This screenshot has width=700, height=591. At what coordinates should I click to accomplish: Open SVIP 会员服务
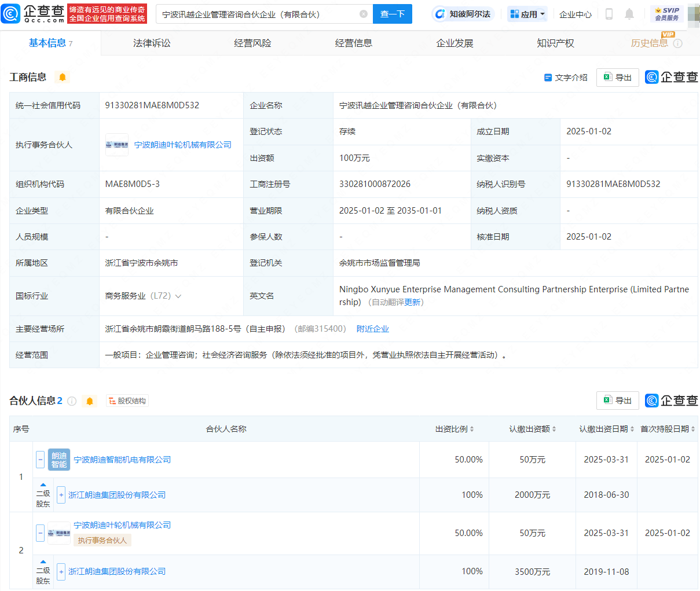click(666, 14)
